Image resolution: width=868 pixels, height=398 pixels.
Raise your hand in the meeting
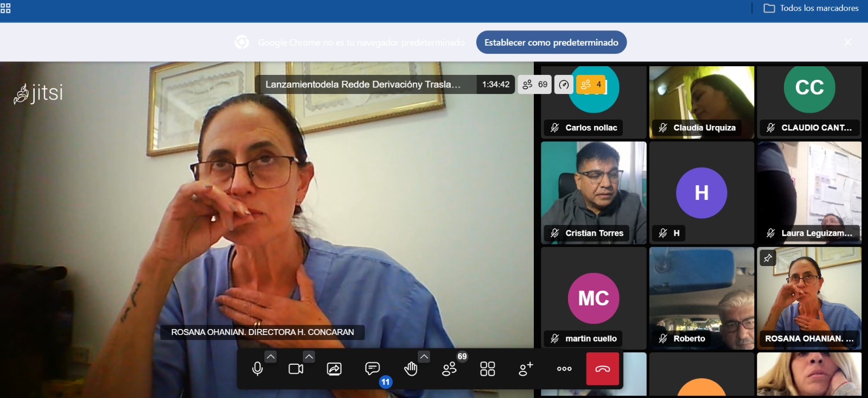point(411,369)
